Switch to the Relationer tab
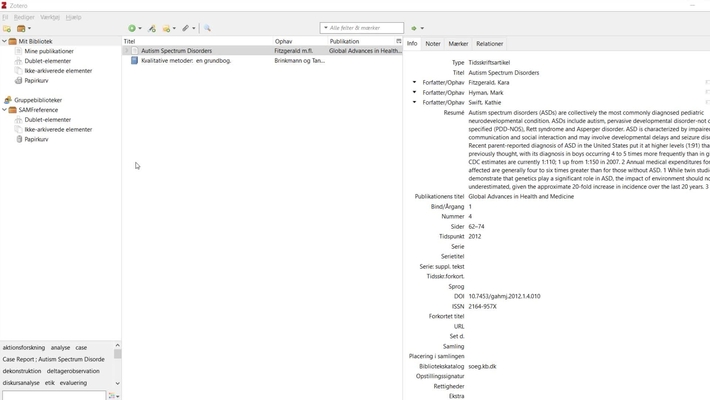The image size is (710, 400). click(489, 43)
